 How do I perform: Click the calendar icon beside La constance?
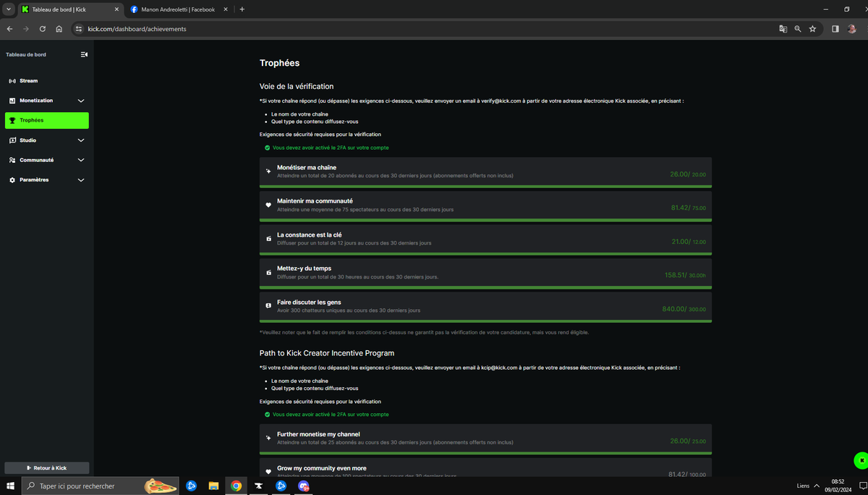pyautogui.click(x=268, y=239)
